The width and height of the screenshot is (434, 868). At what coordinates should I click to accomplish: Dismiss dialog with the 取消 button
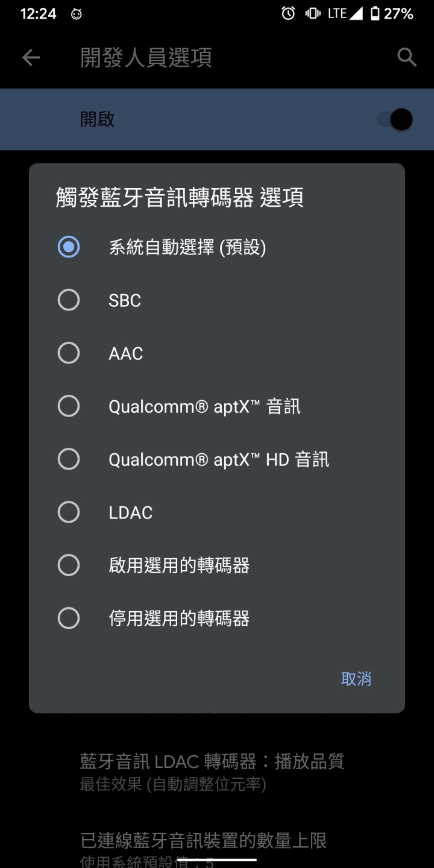tap(356, 679)
